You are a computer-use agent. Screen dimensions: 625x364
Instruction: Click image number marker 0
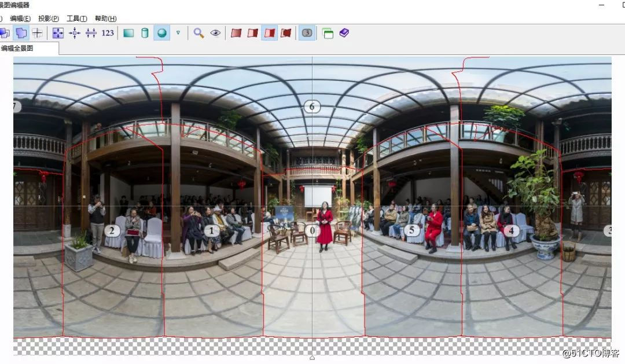[312, 230]
